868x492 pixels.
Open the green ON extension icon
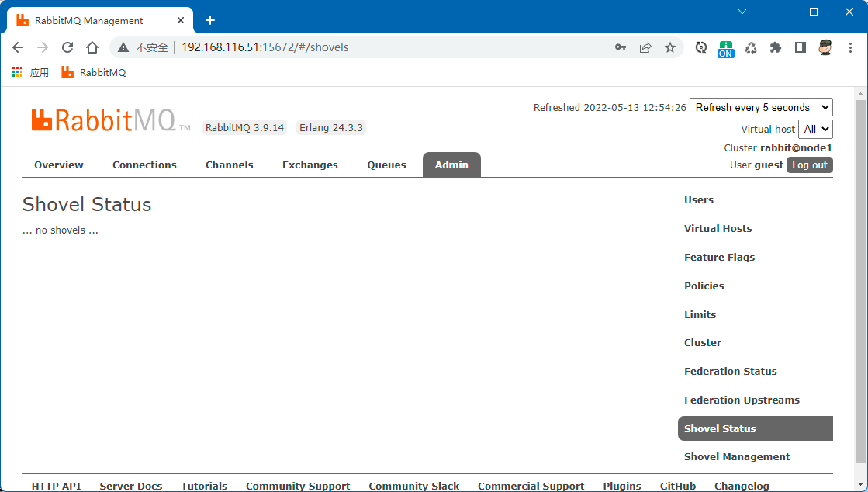(x=726, y=49)
